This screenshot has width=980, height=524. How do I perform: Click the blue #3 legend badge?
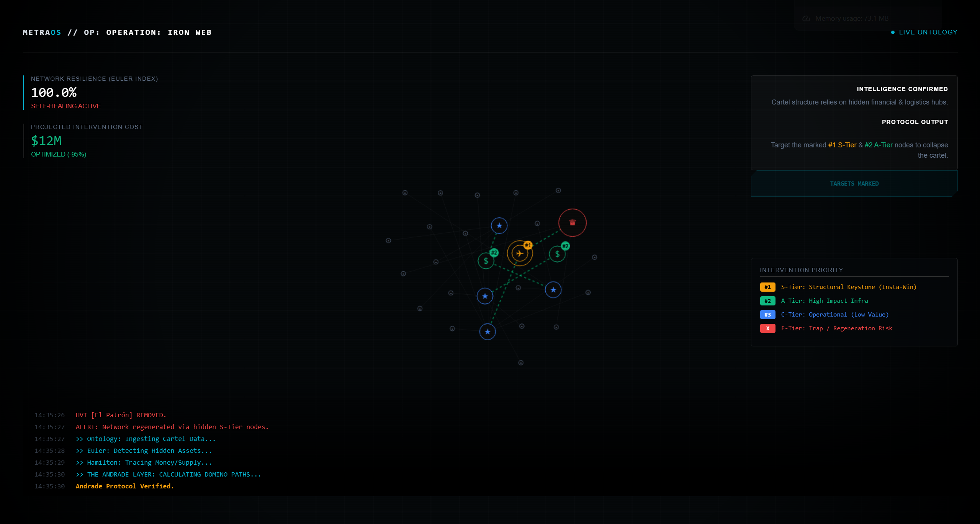(x=767, y=315)
